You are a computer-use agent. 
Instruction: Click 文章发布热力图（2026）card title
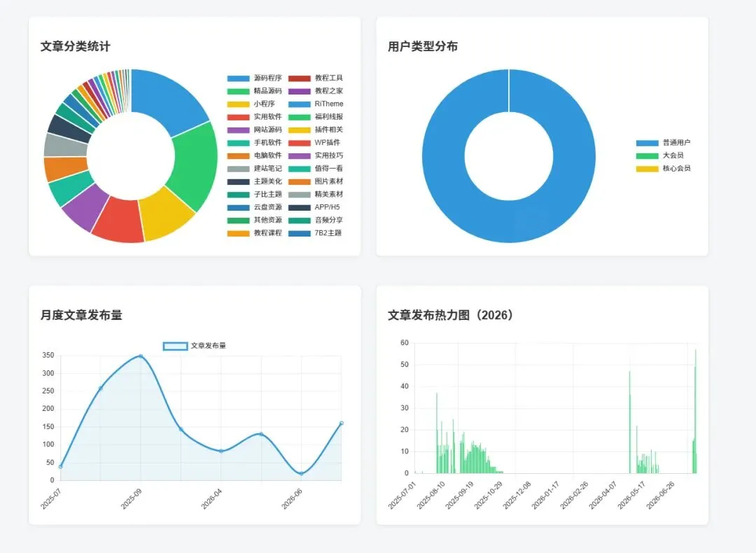450,315
